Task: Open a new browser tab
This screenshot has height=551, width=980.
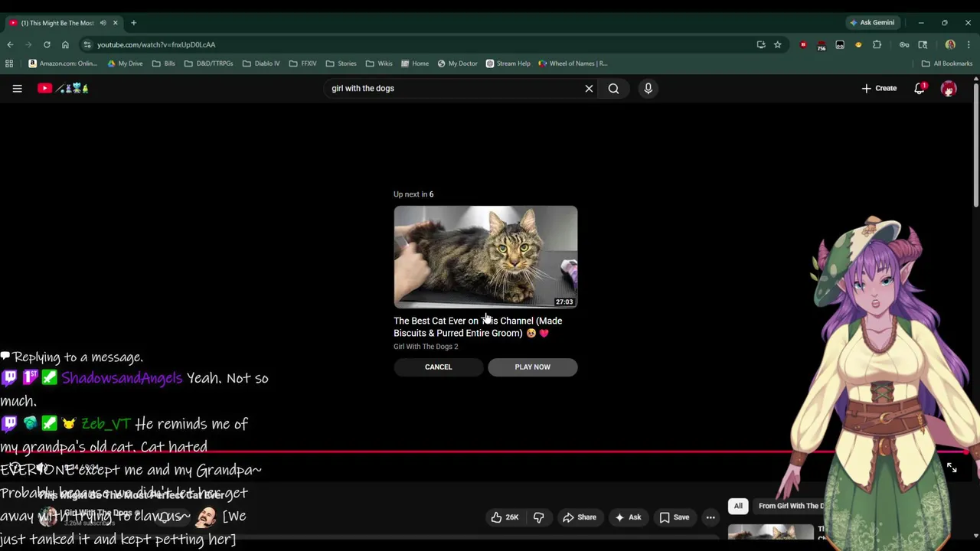Action: coord(133,23)
